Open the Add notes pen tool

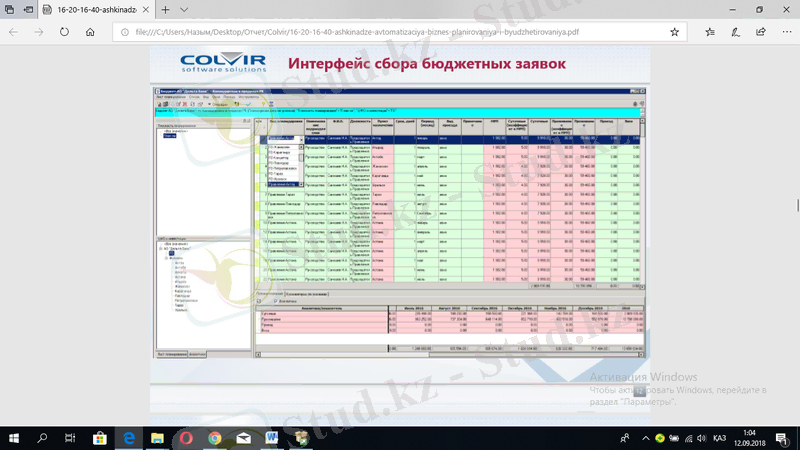click(x=735, y=31)
